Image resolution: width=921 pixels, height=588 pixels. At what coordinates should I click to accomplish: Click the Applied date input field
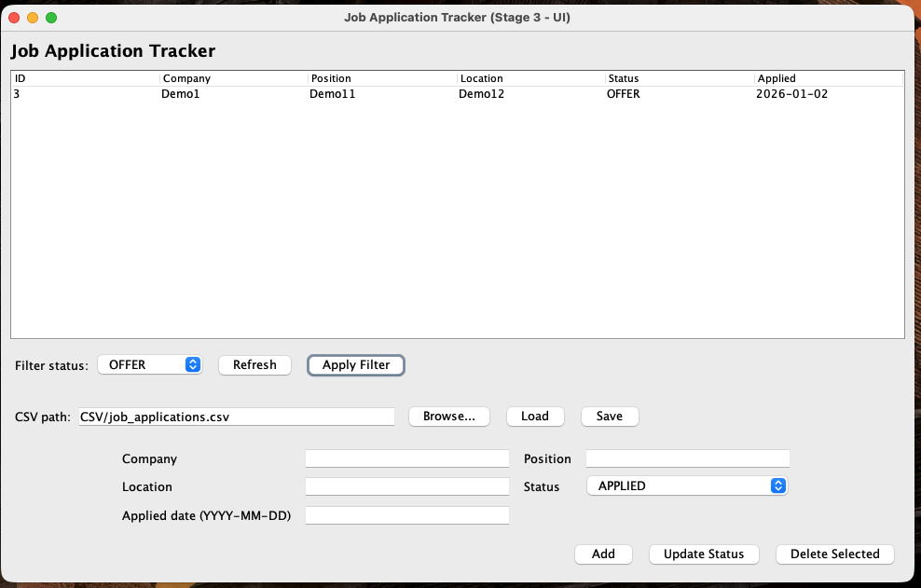point(407,515)
